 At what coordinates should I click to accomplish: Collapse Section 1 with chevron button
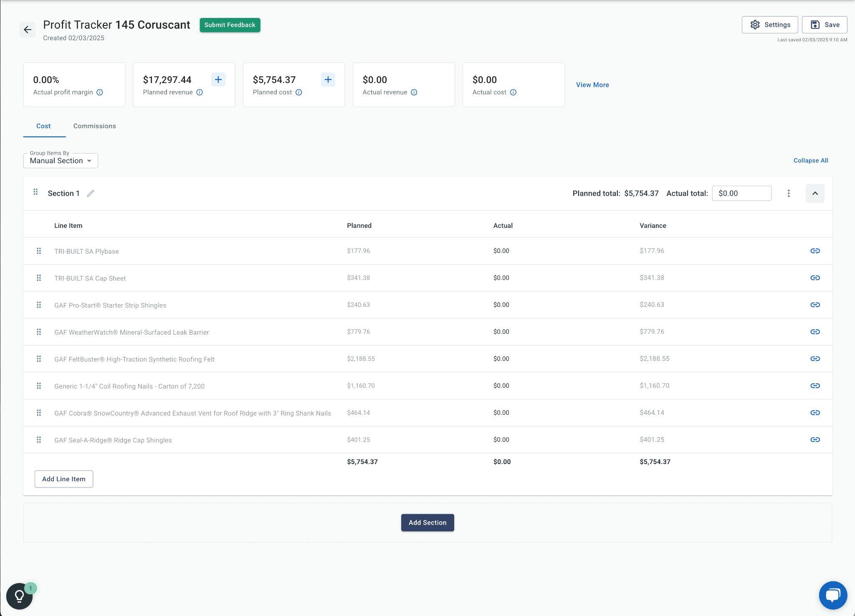click(x=815, y=193)
